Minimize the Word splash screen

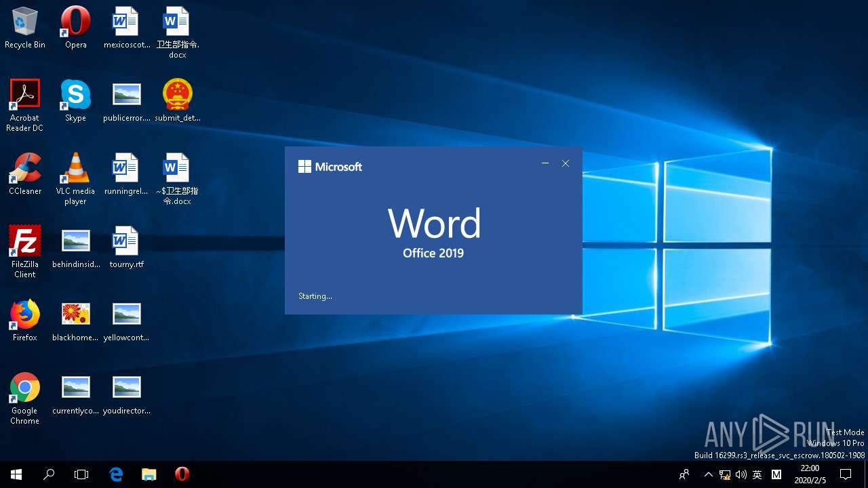(x=545, y=163)
